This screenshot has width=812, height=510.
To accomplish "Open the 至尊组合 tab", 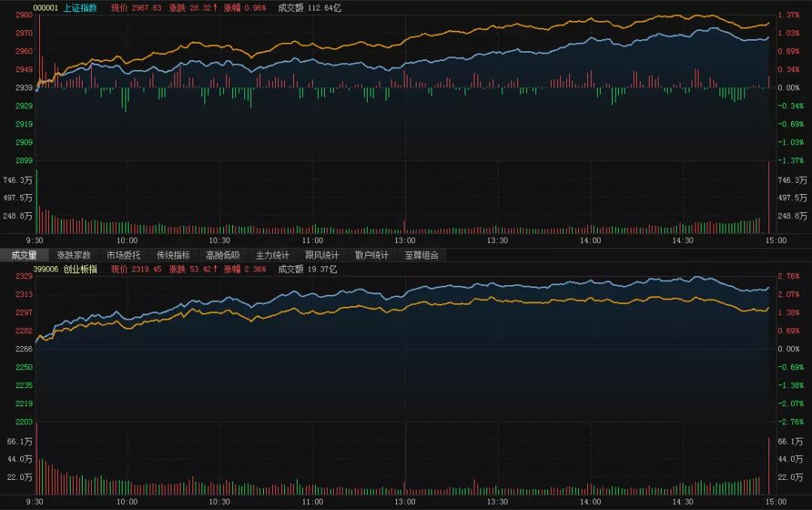I will click(422, 255).
